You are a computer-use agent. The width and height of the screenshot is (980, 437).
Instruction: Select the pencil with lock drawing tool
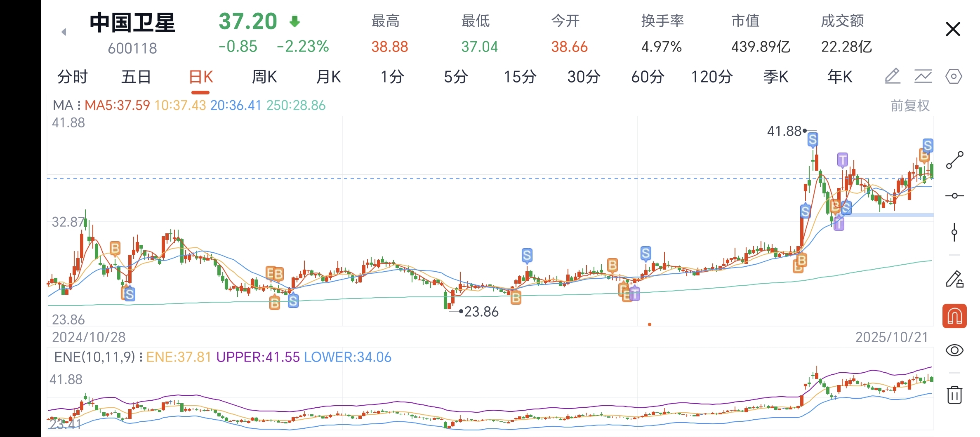(954, 279)
